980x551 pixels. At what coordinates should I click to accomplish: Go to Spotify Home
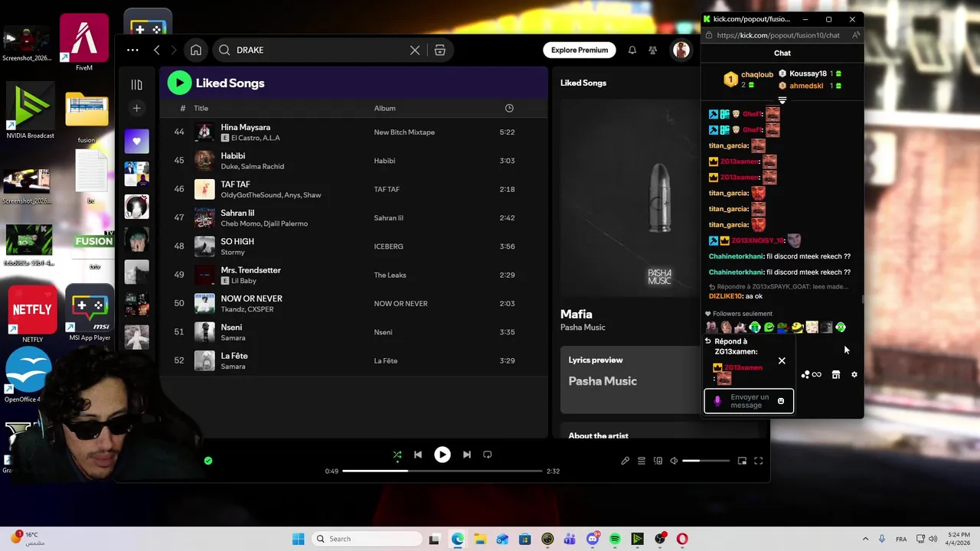[196, 50]
